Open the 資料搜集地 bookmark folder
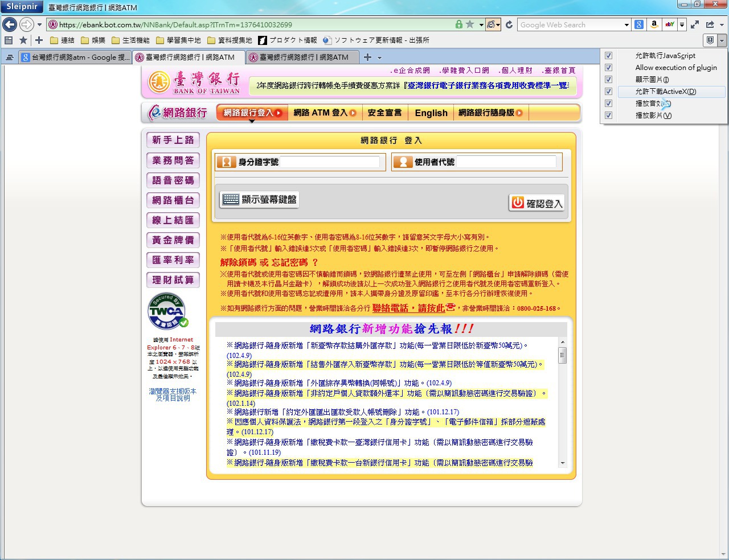 [x=230, y=40]
